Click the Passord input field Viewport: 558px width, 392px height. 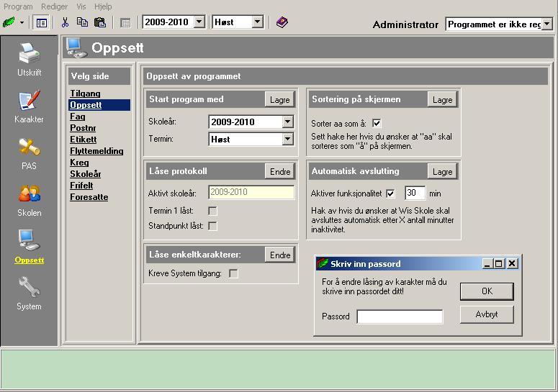(x=400, y=316)
